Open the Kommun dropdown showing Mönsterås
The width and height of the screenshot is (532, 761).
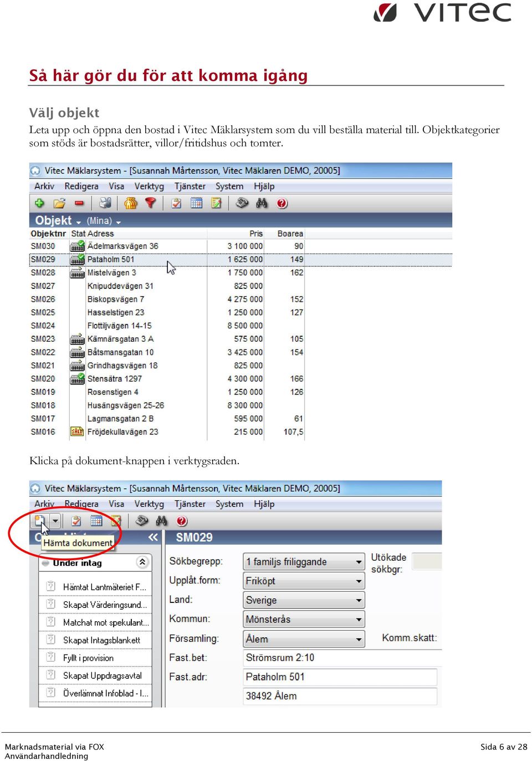pyautogui.click(x=304, y=620)
